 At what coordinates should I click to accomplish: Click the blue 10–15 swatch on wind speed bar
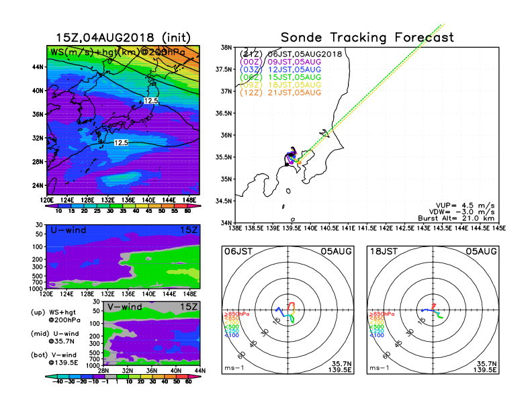65,206
